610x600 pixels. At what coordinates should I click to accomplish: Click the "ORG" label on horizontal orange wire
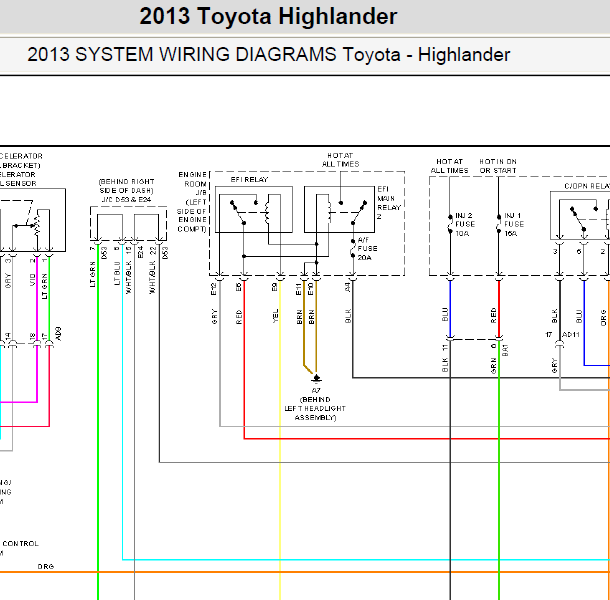(46, 567)
